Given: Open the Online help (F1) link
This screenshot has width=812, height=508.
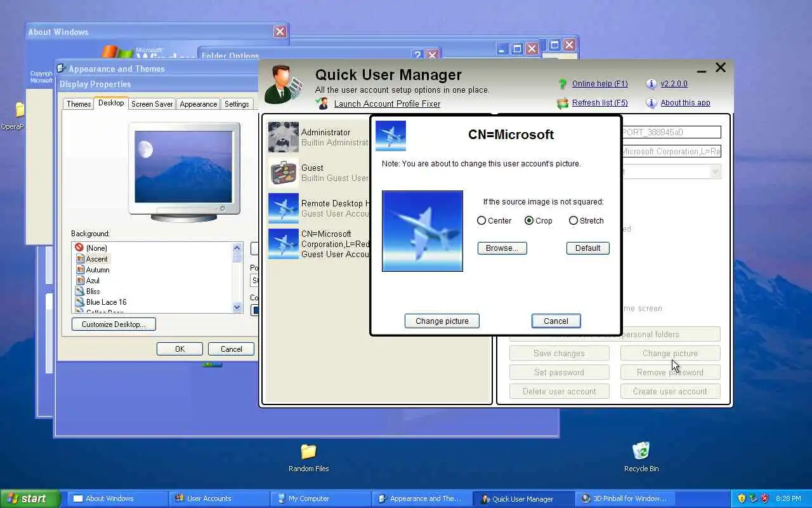Looking at the screenshot, I should 599,84.
